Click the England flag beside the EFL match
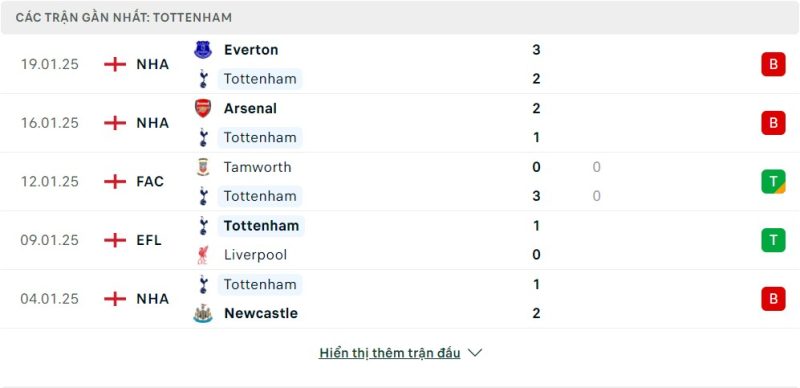800x388 pixels. pos(115,240)
